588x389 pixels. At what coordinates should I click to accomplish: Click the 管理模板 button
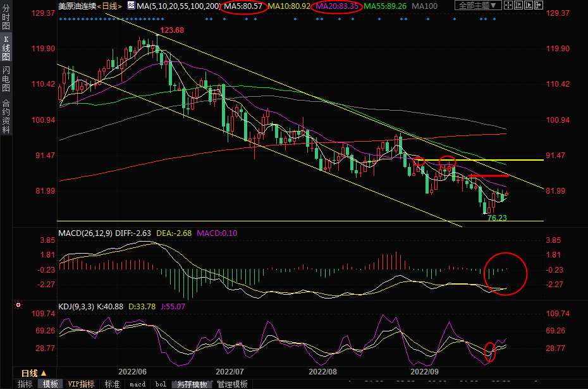coord(232,384)
